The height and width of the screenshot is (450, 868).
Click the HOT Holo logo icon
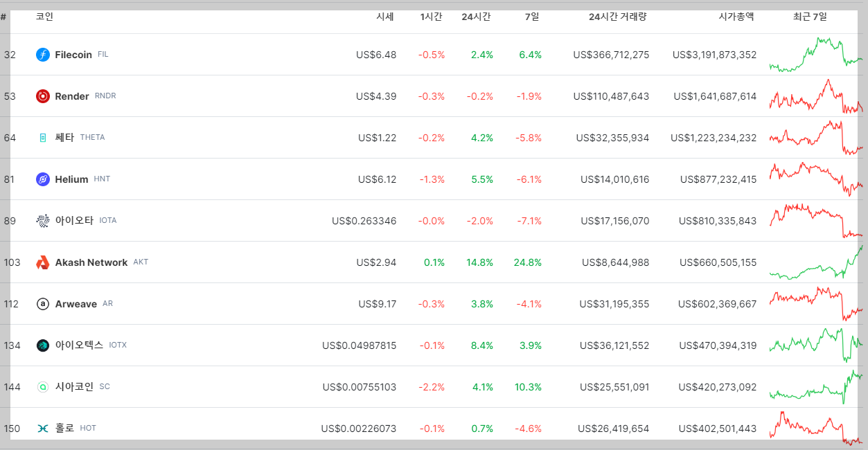point(43,429)
